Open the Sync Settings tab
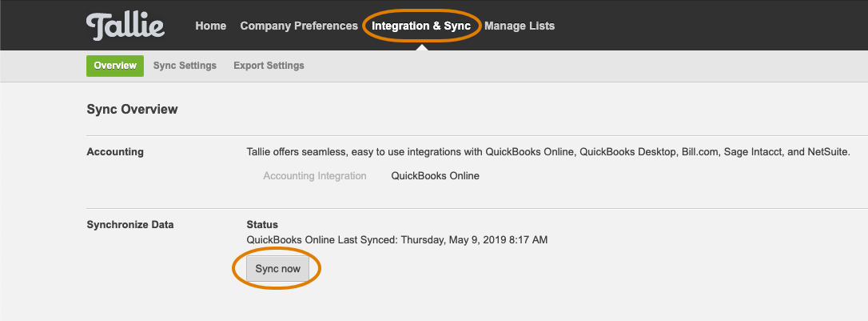Screen dimensions: 868x321 click(185, 66)
